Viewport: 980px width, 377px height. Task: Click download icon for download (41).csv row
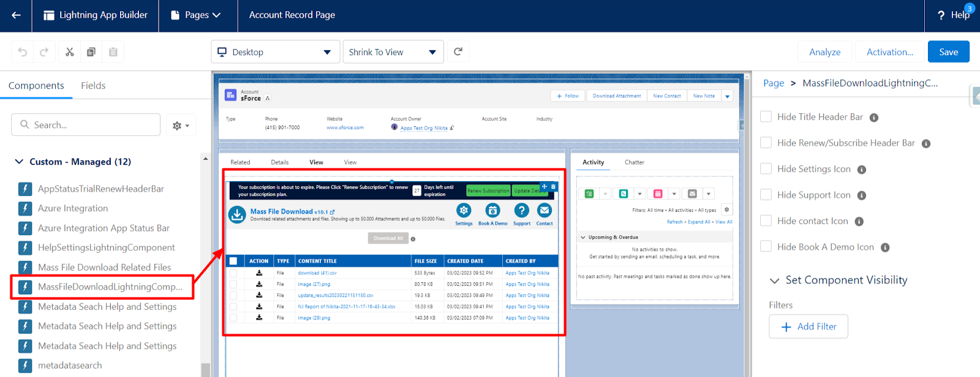259,273
